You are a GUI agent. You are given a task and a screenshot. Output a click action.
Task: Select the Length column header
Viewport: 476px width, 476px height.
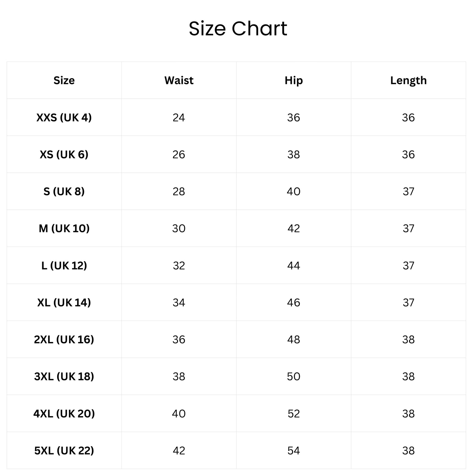tap(408, 80)
